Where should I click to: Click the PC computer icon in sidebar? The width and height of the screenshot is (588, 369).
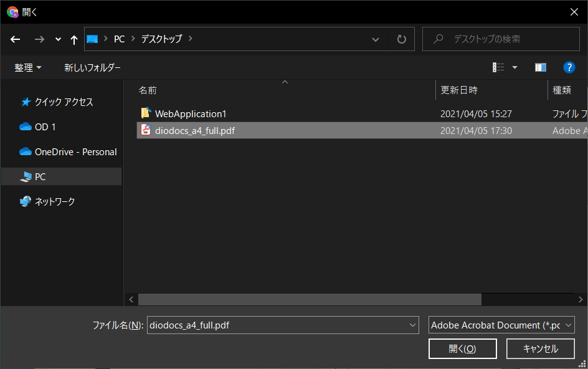point(26,177)
